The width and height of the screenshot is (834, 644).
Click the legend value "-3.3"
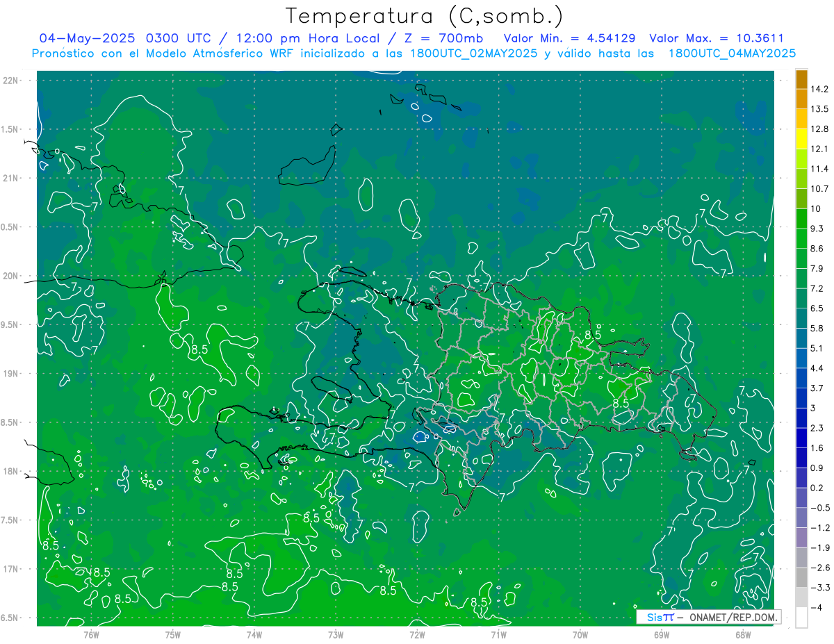[x=820, y=587]
